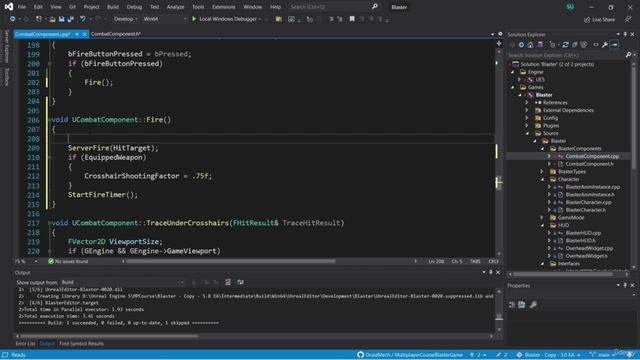Click the Properties wrench in Solution Explorer toolbar
Viewport: 640px width, 360px height.
605,45
